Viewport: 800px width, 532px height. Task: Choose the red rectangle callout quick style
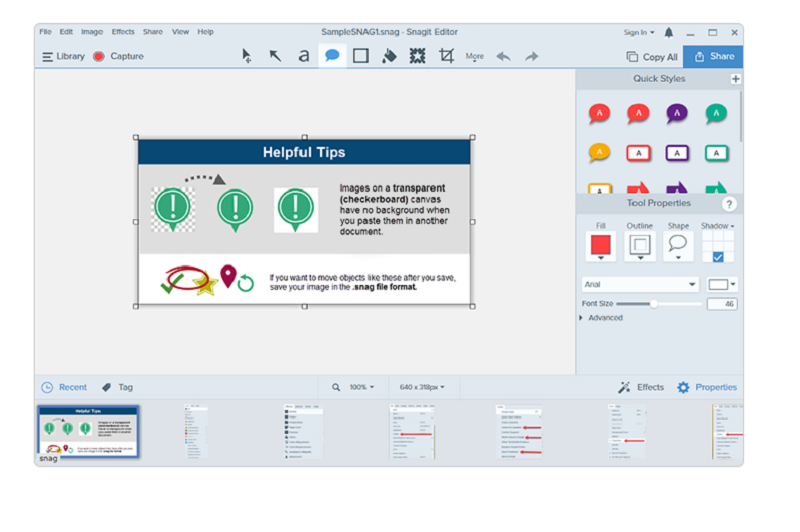coord(638,153)
